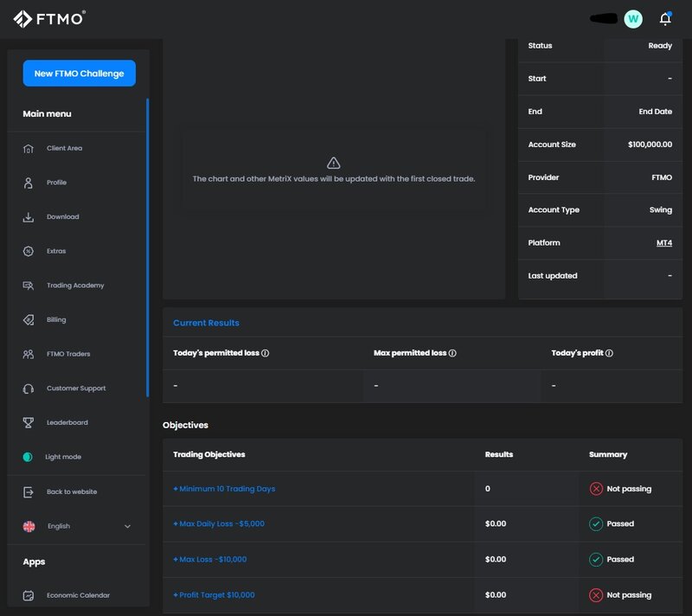Image resolution: width=692 pixels, height=616 pixels.
Task: Click the Leaderboard trophy icon
Action: pyautogui.click(x=29, y=423)
